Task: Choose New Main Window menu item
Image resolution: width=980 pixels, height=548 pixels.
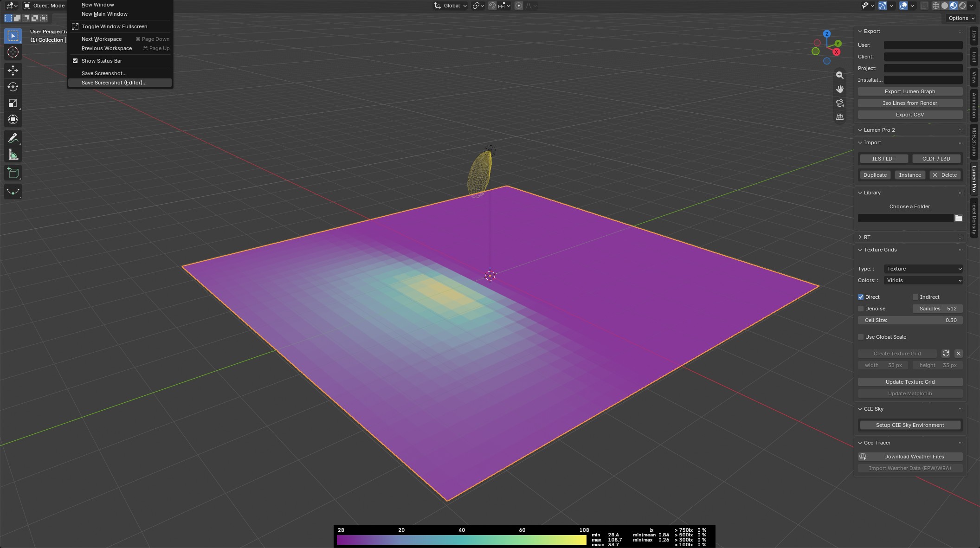Action: click(120, 14)
